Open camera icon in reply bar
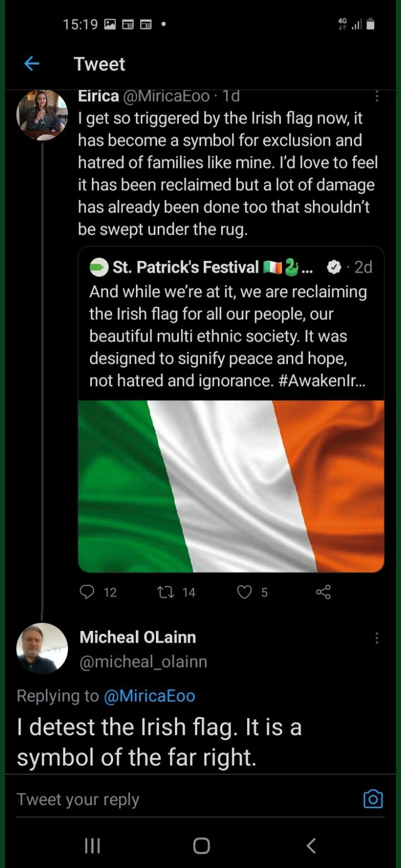 373,799
